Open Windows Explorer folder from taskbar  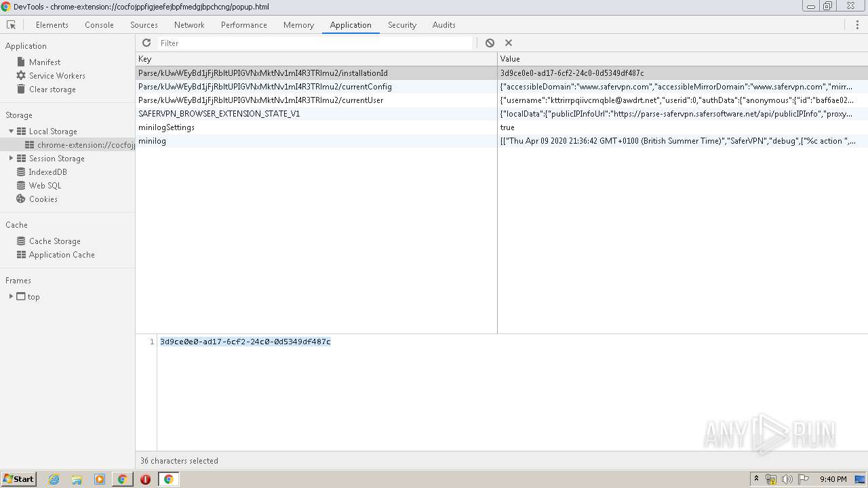point(77,479)
